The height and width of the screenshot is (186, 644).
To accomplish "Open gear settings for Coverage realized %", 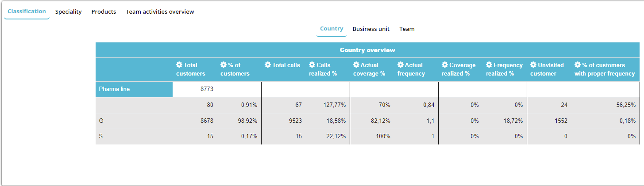I will click(x=445, y=65).
